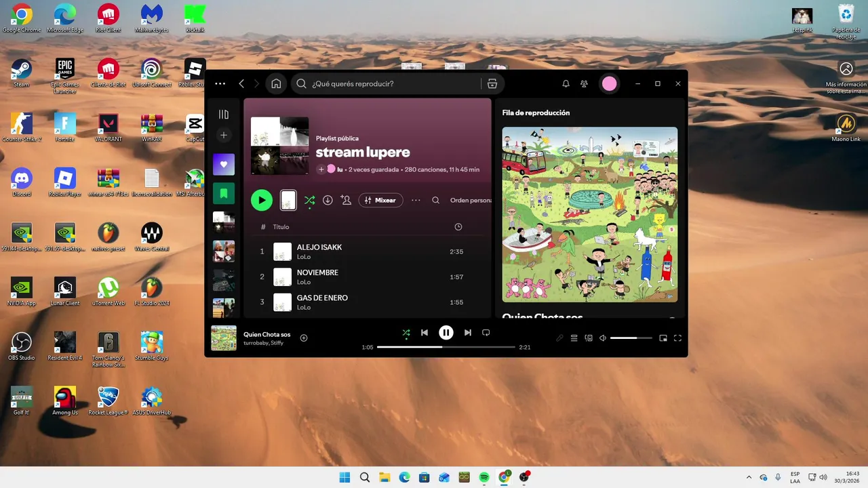Click the playlist preview thumbnail beside the play button
Viewport: 868px width, 488px height.
(288, 200)
